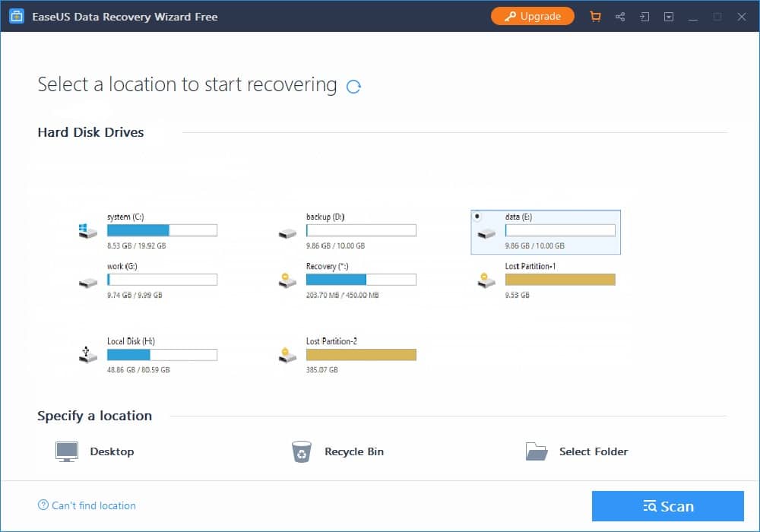
Task: Click the data (E:) drive icon
Action: click(486, 234)
